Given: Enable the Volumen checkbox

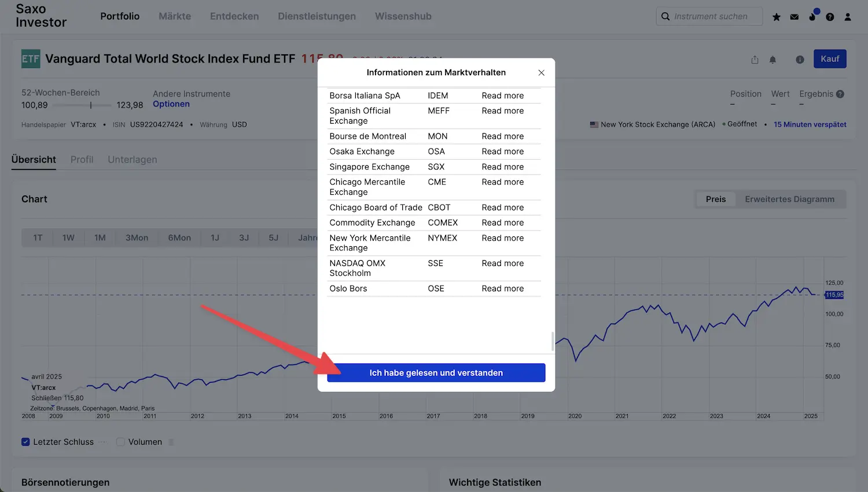Looking at the screenshot, I should click(x=120, y=442).
